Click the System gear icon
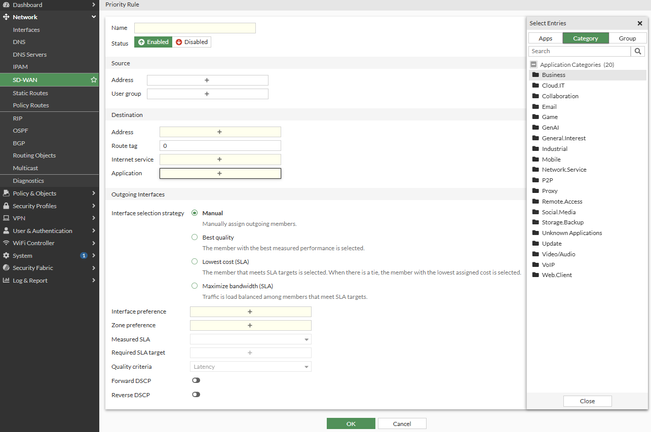The width and height of the screenshot is (651, 432). tap(6, 256)
